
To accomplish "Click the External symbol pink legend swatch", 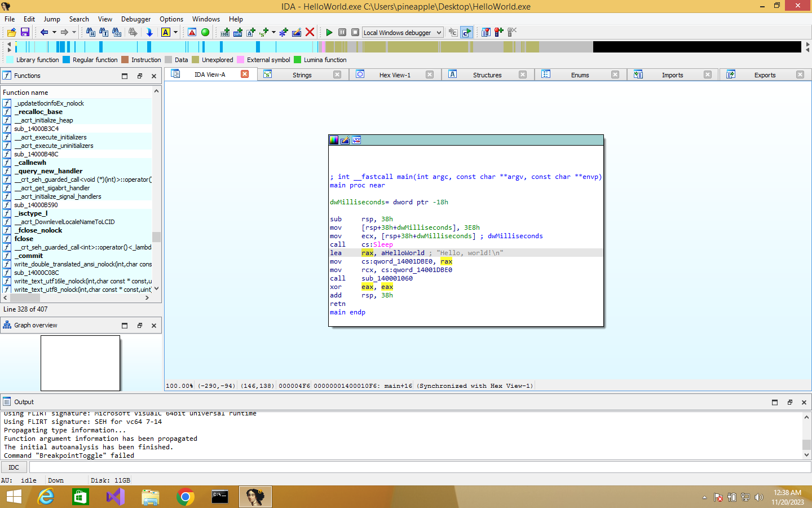I will pos(241,60).
